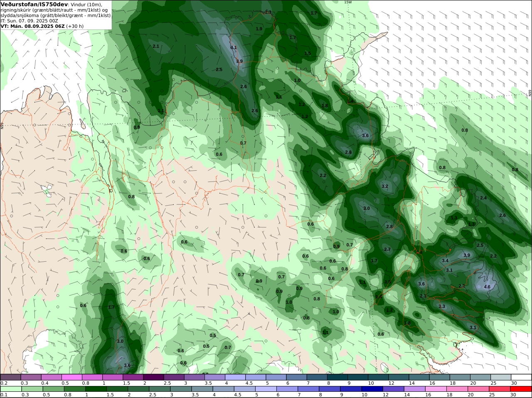This screenshot has height=398, width=532.
Task: Choose the darkest green rain swatch labeled 1
Action: (x=95, y=389)
